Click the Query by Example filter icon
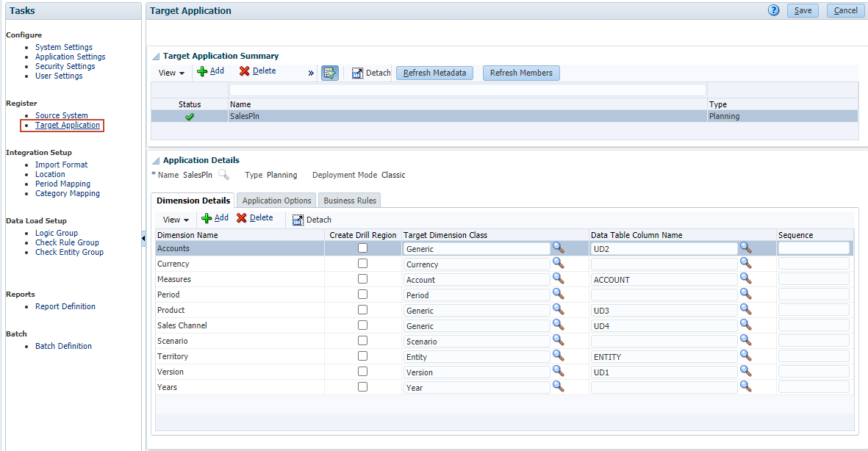The width and height of the screenshot is (868, 451). pos(330,73)
